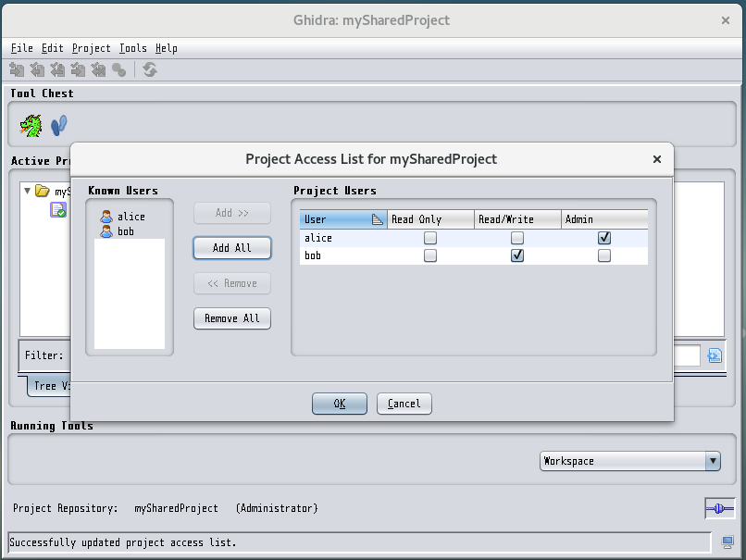The width and height of the screenshot is (746, 560).
Task: Select alice in Known Users list
Action: pyautogui.click(x=130, y=217)
